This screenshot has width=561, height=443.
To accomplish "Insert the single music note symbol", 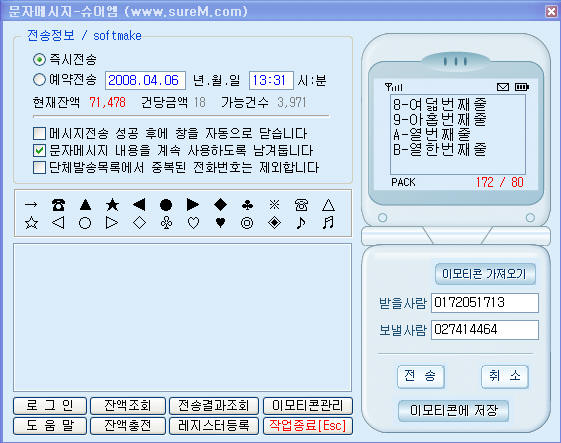I will click(x=301, y=223).
